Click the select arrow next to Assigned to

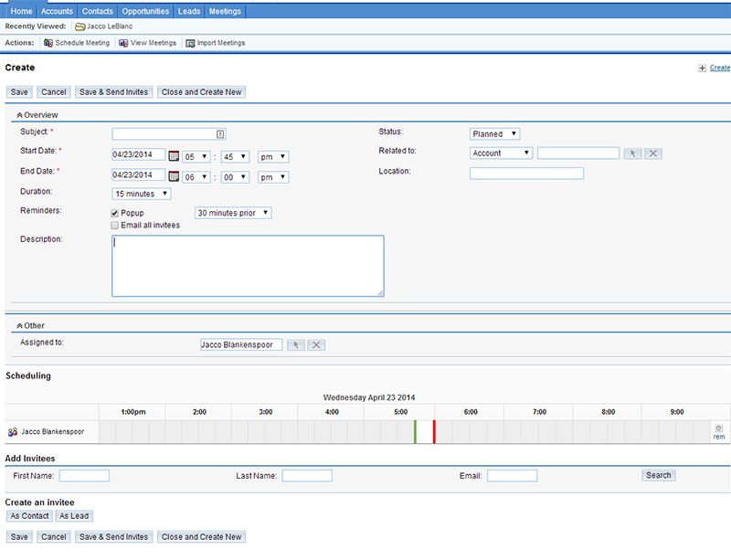(295, 344)
